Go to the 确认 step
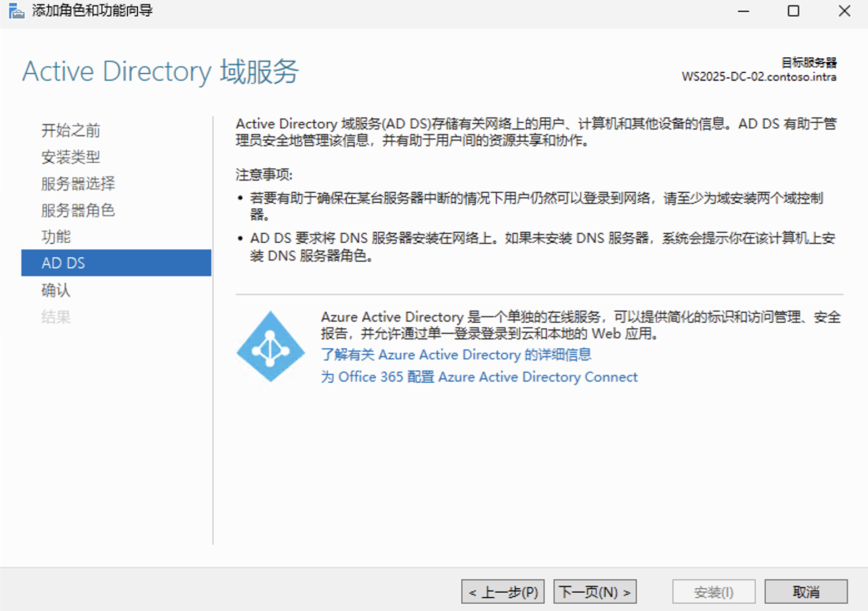This screenshot has width=868, height=611. point(56,290)
